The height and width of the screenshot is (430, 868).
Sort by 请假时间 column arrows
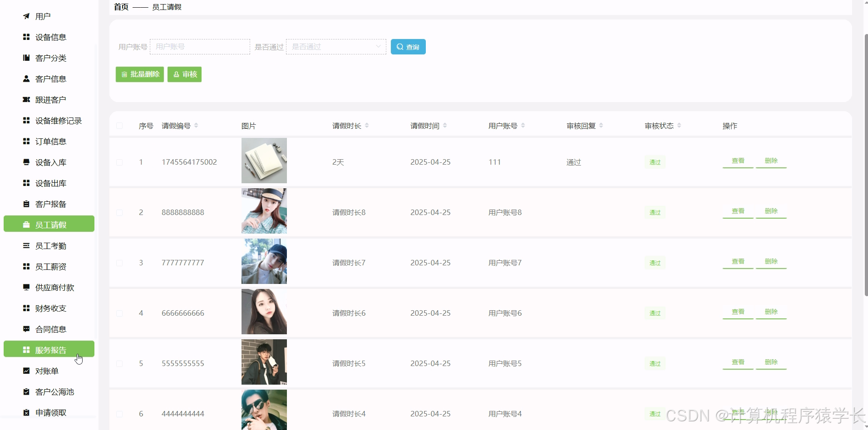coord(445,126)
